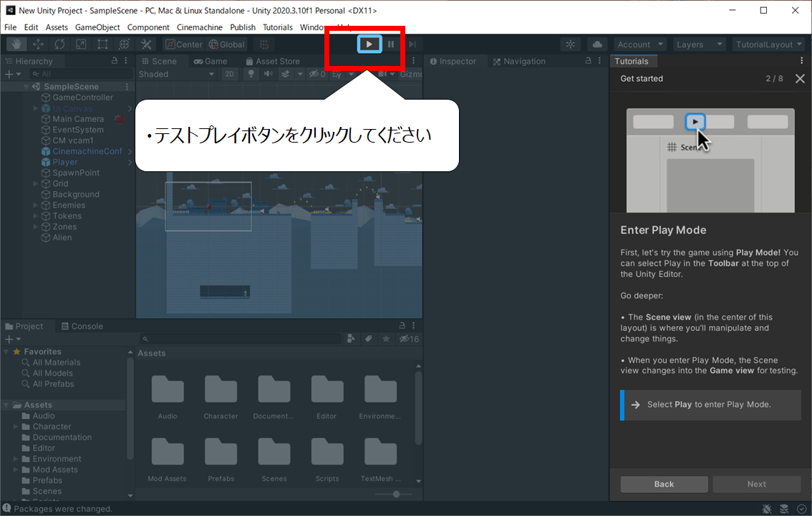Toggle the grid snapping button
The height and width of the screenshot is (516, 812).
(264, 44)
